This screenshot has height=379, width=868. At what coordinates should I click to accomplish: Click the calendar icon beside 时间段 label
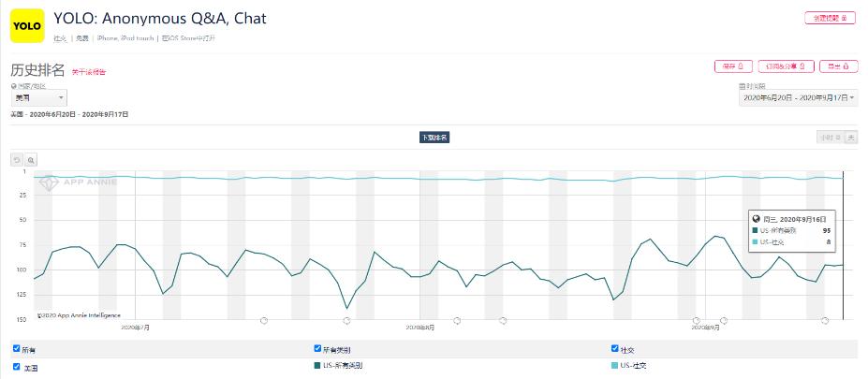[x=742, y=86]
